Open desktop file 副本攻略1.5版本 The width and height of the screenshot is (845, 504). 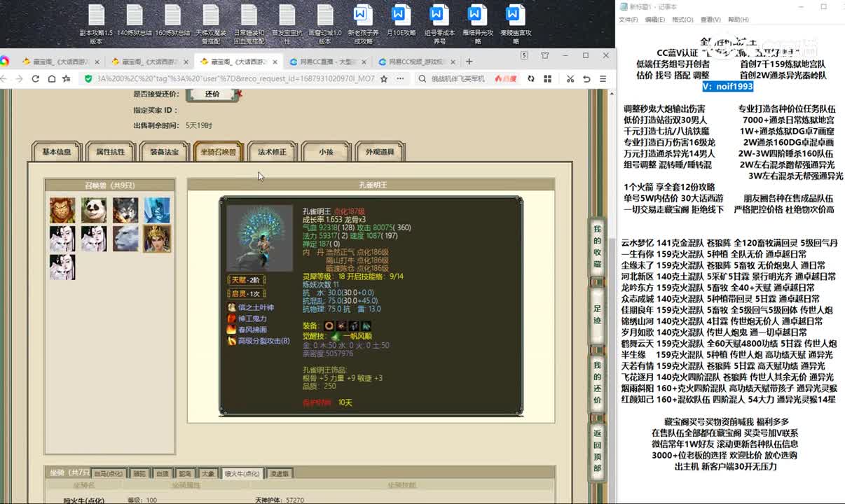(x=96, y=24)
